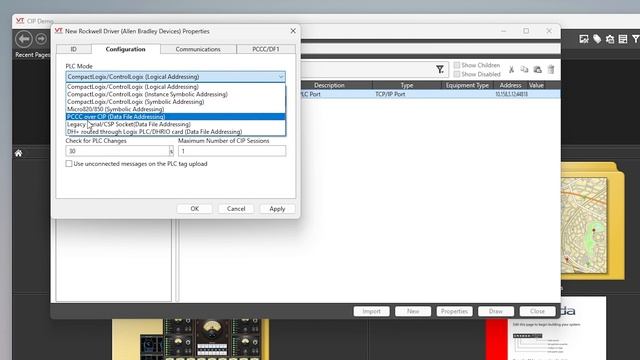The width and height of the screenshot is (640, 360).
Task: Switch to the Communications tab
Action: pyautogui.click(x=198, y=49)
